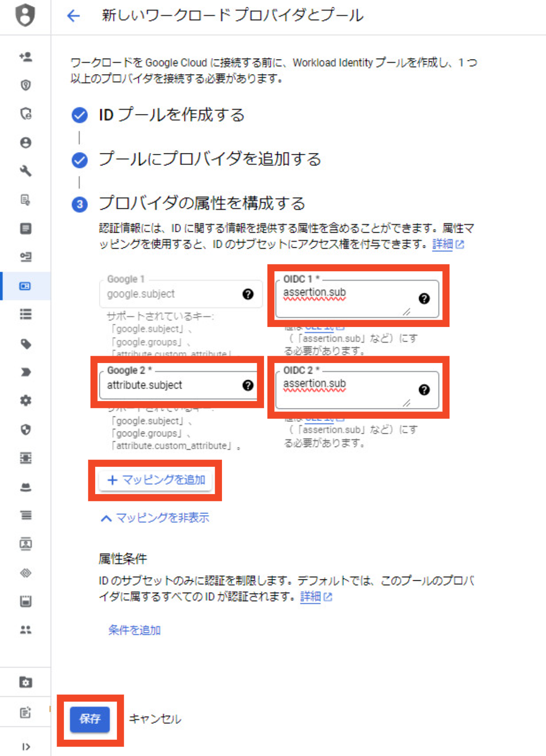Open completed step プールにプロバイダを追加する
546x756 pixels.
click(x=210, y=159)
